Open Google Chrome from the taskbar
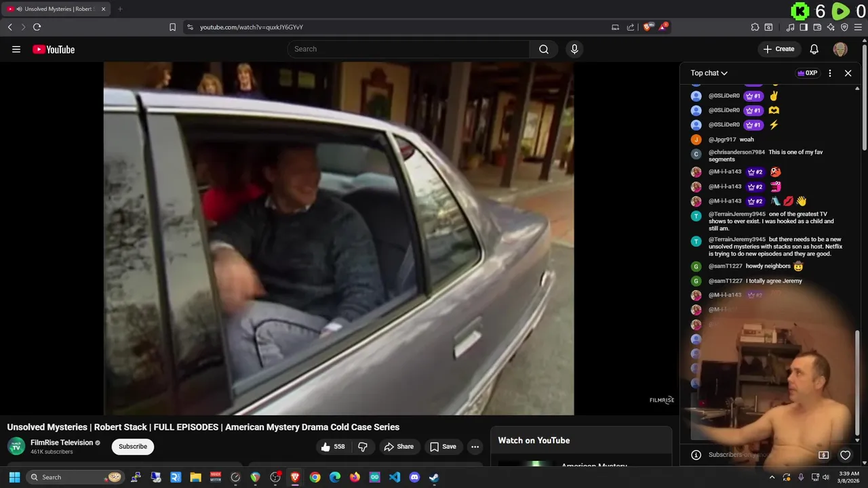Image resolution: width=868 pixels, height=488 pixels. coord(315,477)
